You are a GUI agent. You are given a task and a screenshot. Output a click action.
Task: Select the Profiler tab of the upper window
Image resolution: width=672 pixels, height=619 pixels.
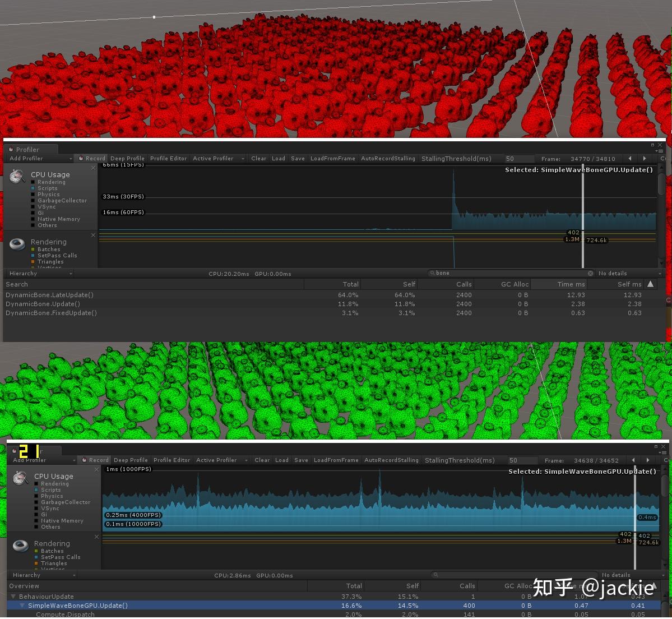(30, 149)
